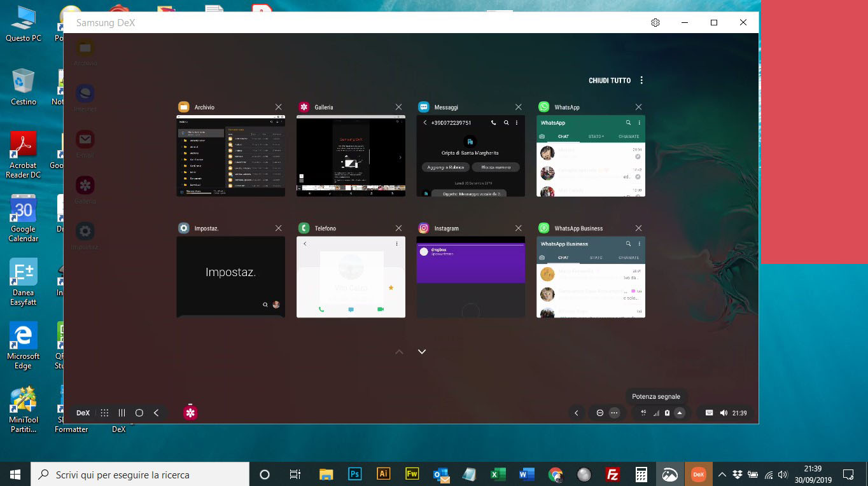Select the Telefono app thumbnail

click(351, 277)
